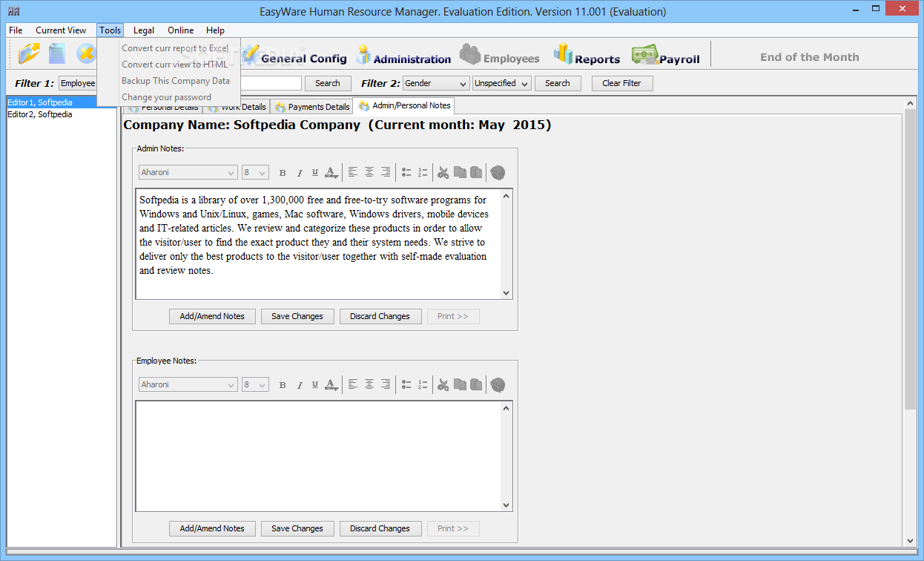Open the Legal menu
This screenshot has width=924, height=561.
pyautogui.click(x=144, y=30)
